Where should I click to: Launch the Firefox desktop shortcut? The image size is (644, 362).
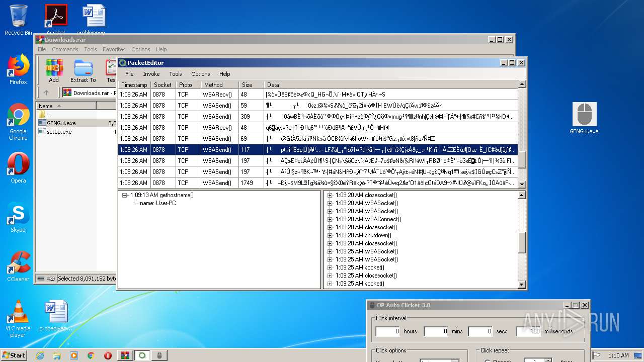pos(18,69)
